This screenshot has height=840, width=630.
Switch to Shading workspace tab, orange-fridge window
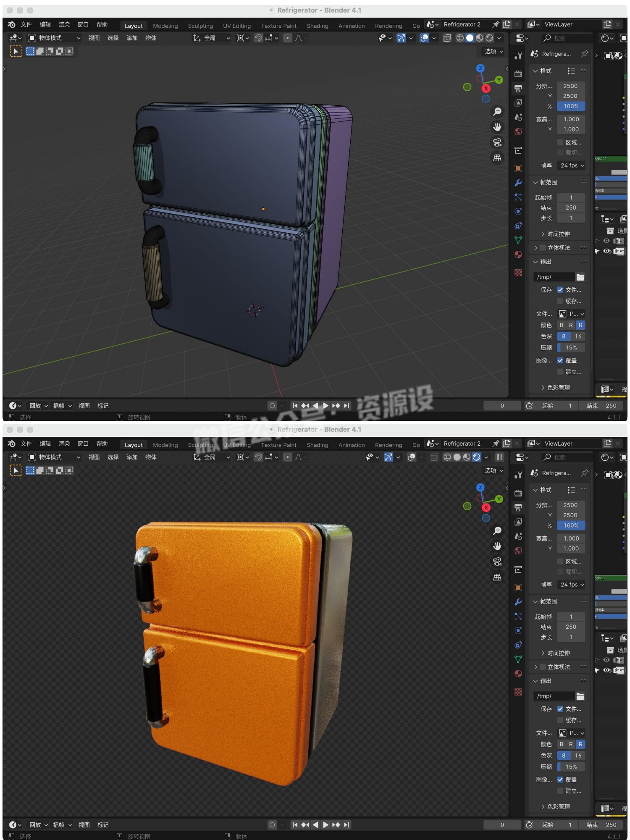[x=318, y=445]
